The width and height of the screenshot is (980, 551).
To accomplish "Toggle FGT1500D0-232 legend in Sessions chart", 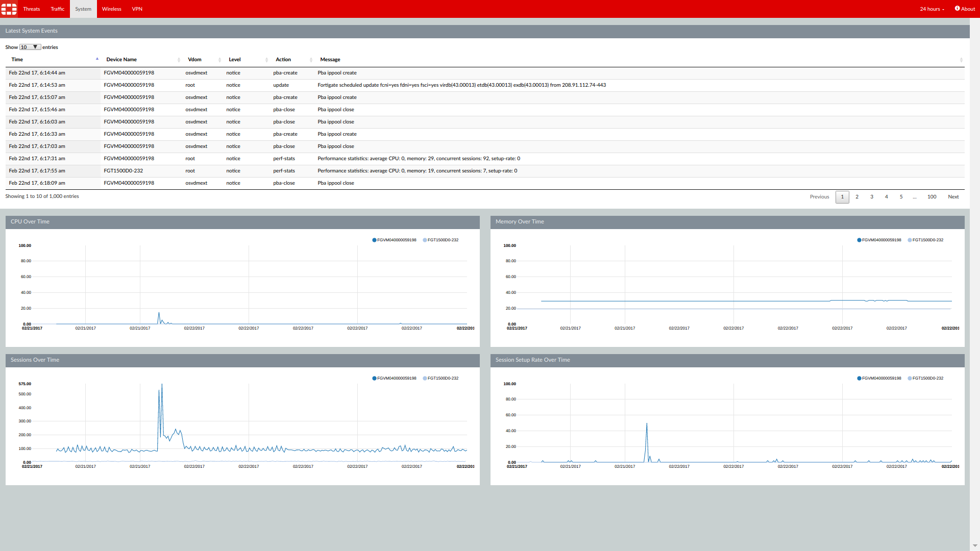I will point(440,378).
